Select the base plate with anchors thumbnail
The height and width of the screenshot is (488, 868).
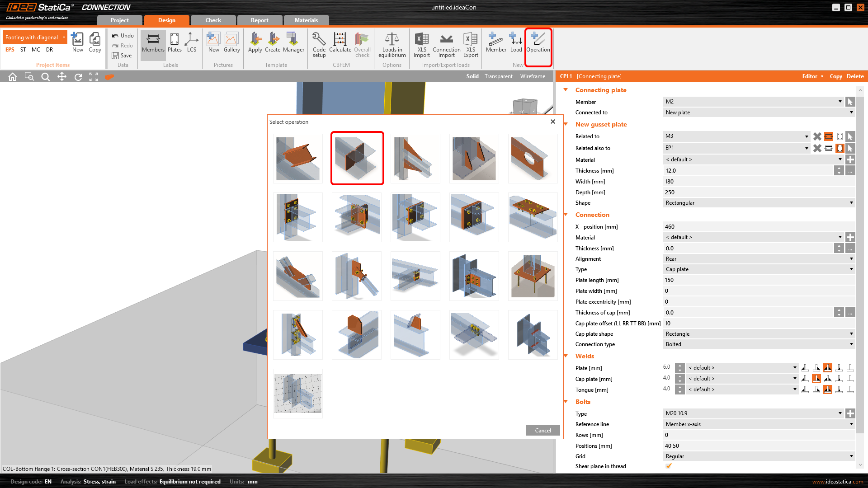tap(533, 276)
